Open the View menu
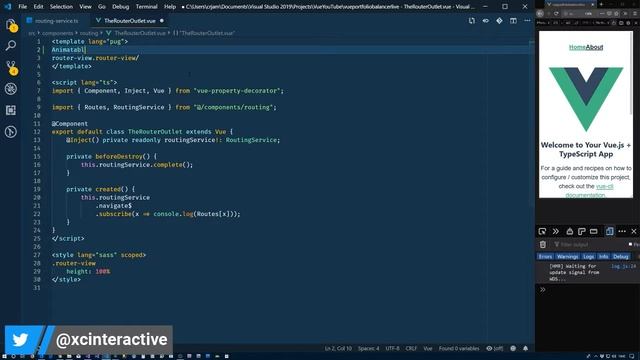Image resolution: width=640 pixels, height=360 pixels. coord(85,7)
